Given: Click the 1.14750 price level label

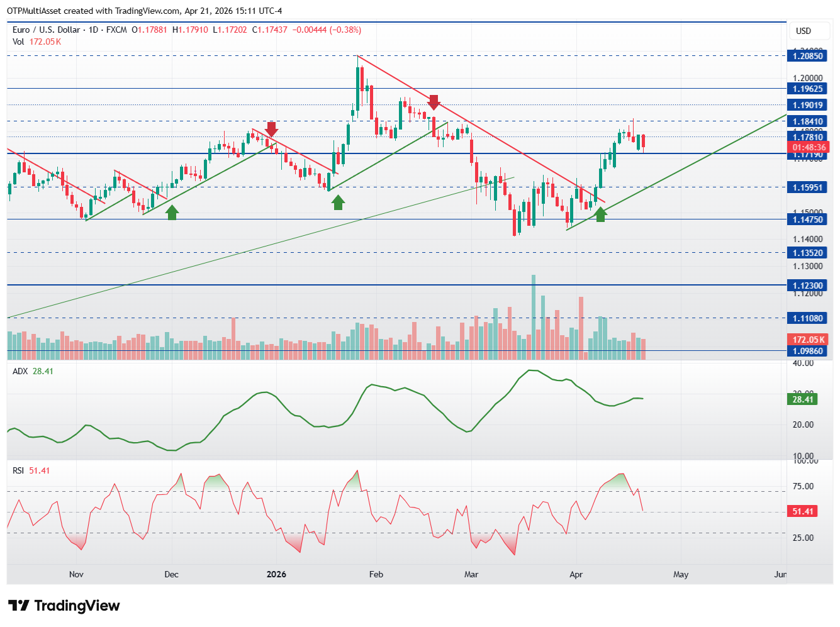Looking at the screenshot, I should pyautogui.click(x=808, y=219).
